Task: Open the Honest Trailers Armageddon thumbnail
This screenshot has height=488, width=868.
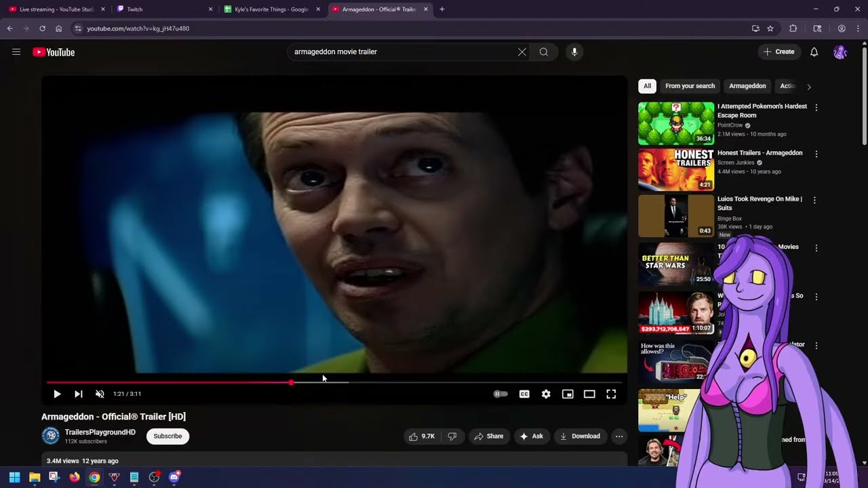Action: [676, 169]
